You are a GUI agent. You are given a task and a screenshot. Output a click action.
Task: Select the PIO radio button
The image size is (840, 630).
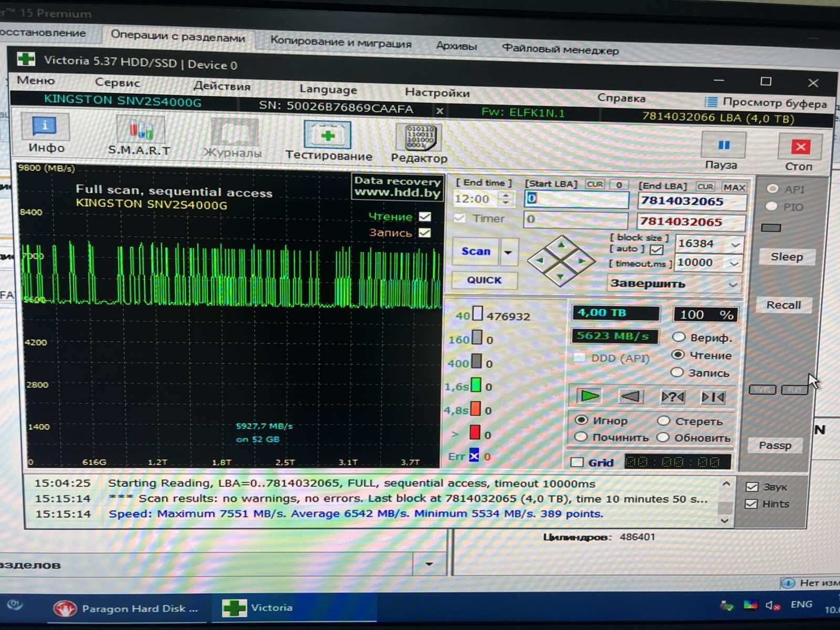771,206
